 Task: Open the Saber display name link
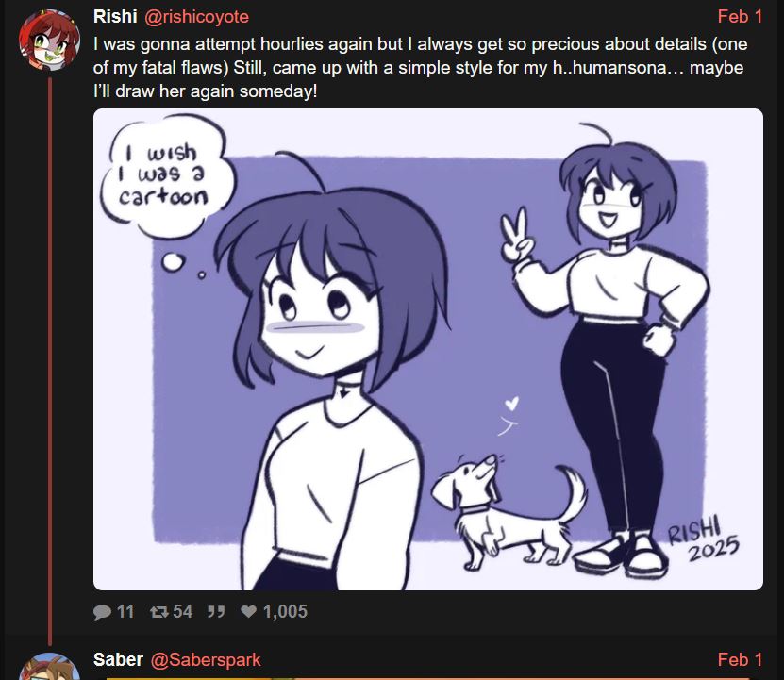click(118, 659)
